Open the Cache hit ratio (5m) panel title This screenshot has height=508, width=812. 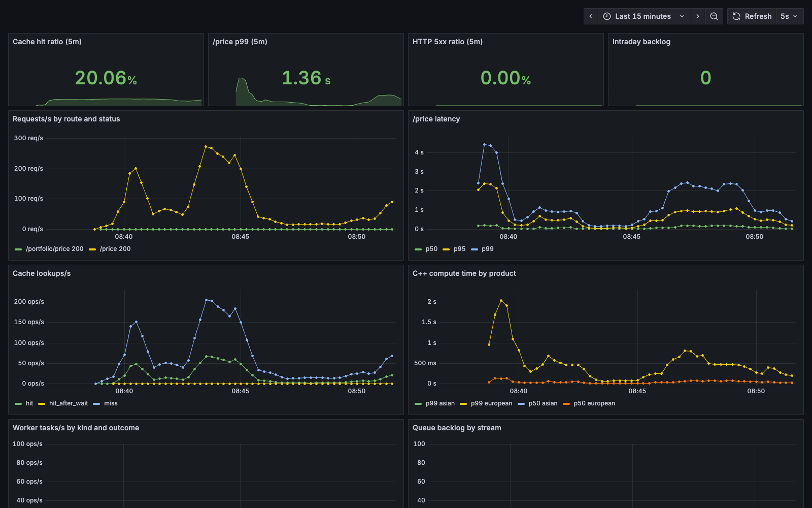click(x=47, y=42)
